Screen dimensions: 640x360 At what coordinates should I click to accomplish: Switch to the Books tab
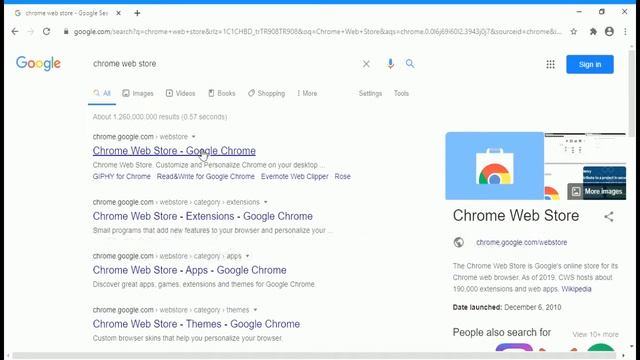tap(222, 93)
